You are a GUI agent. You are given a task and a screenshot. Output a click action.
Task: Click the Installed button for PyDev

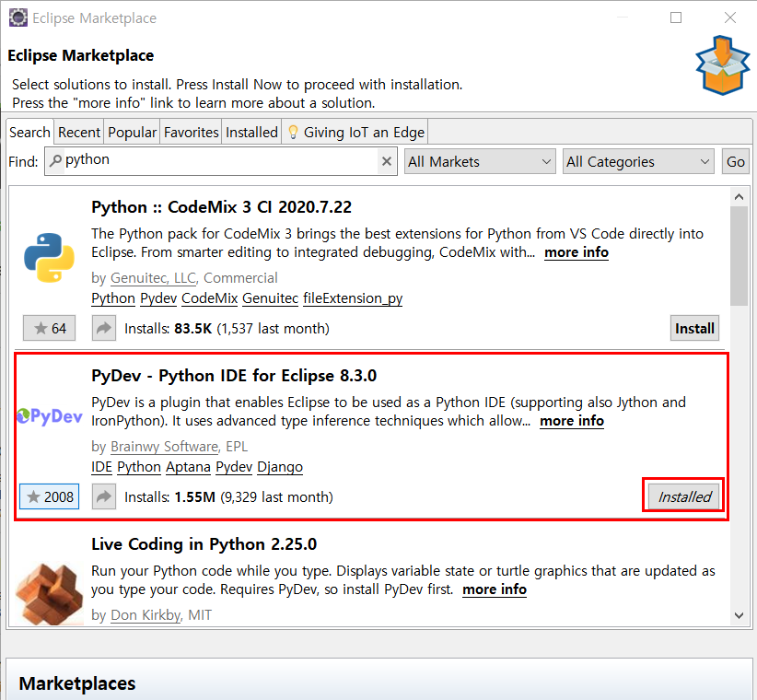pyautogui.click(x=684, y=496)
